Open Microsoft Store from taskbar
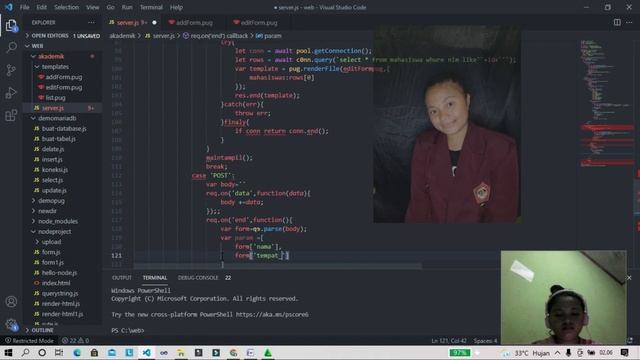Image resolution: width=640 pixels, height=360 pixels. coord(94,353)
